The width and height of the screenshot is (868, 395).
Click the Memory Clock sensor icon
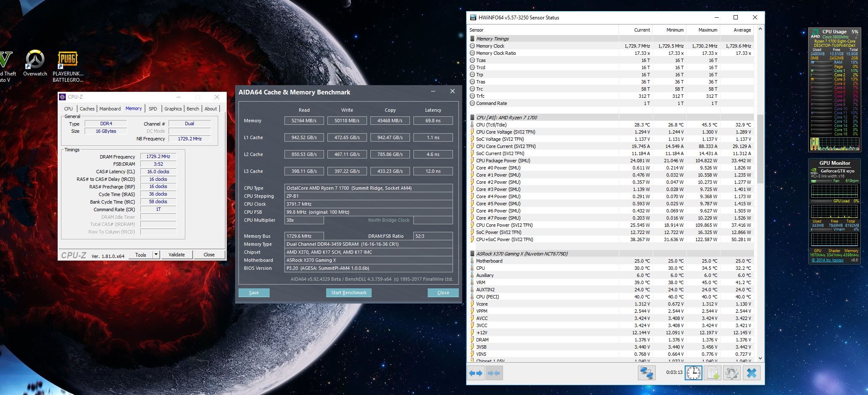click(472, 46)
